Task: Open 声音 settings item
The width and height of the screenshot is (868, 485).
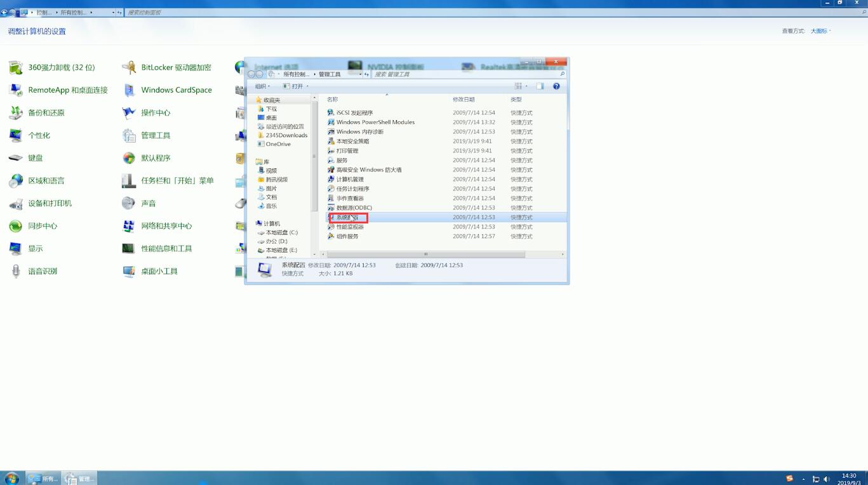Action: click(x=139, y=203)
